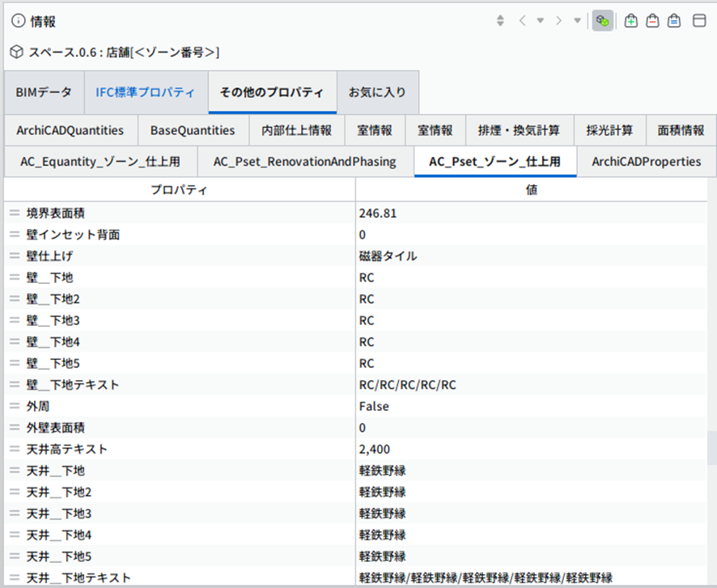Open the dropdown arrow next to the forward chevron
This screenshot has height=588, width=717.
coord(577,20)
